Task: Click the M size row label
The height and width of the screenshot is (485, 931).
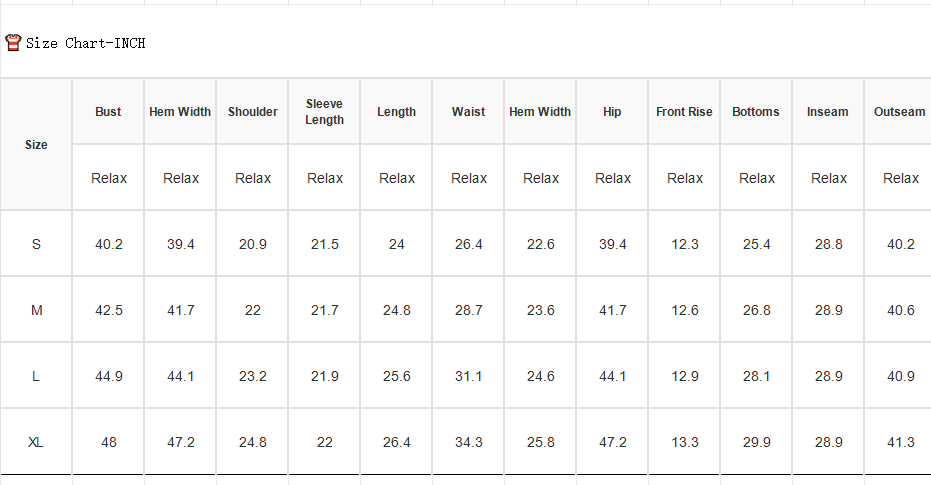Action: click(36, 310)
